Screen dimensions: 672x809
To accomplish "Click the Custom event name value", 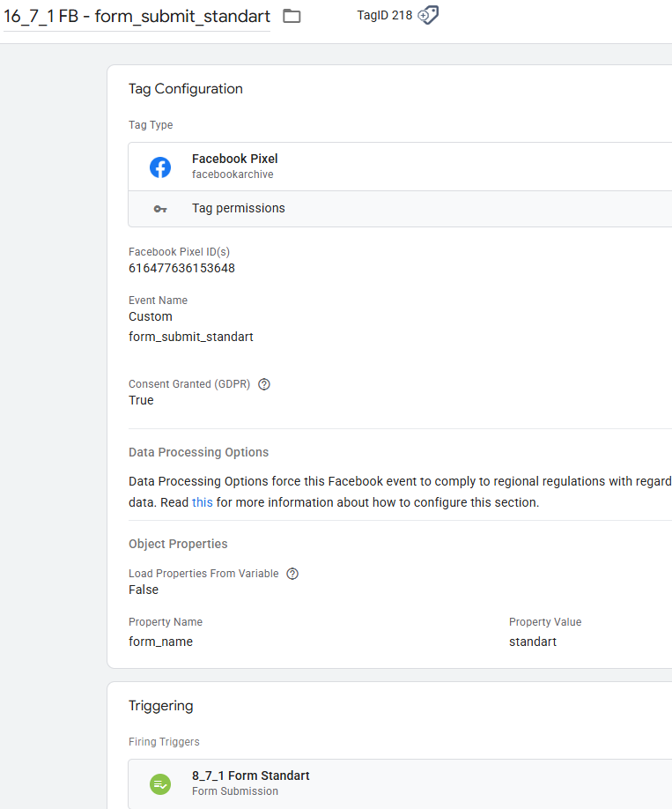I will point(151,316).
